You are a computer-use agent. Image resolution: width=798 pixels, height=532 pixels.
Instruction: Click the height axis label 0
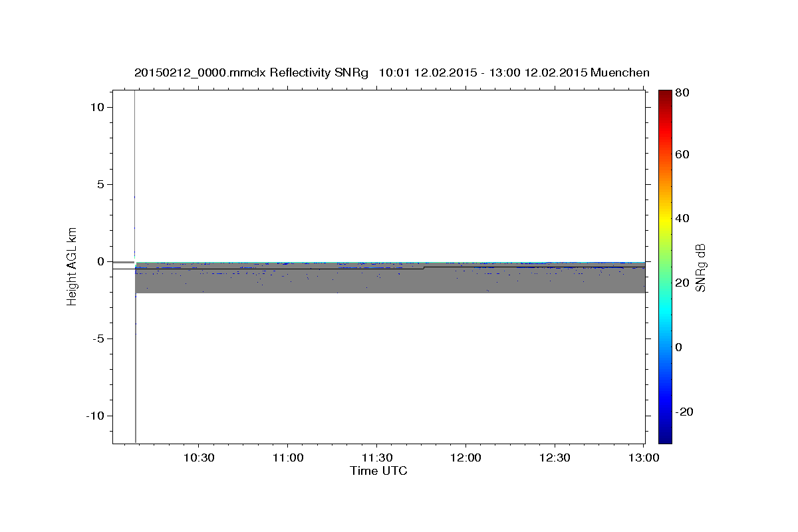pos(102,261)
